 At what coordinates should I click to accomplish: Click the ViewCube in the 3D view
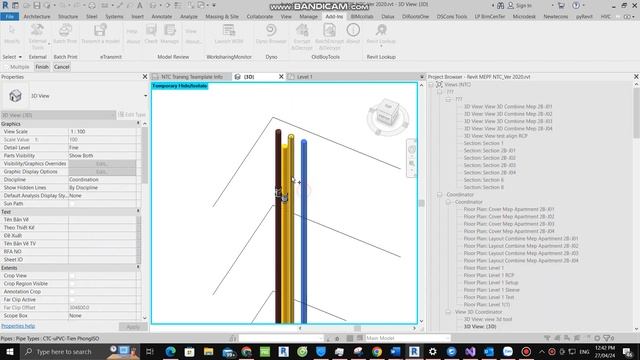point(387,114)
